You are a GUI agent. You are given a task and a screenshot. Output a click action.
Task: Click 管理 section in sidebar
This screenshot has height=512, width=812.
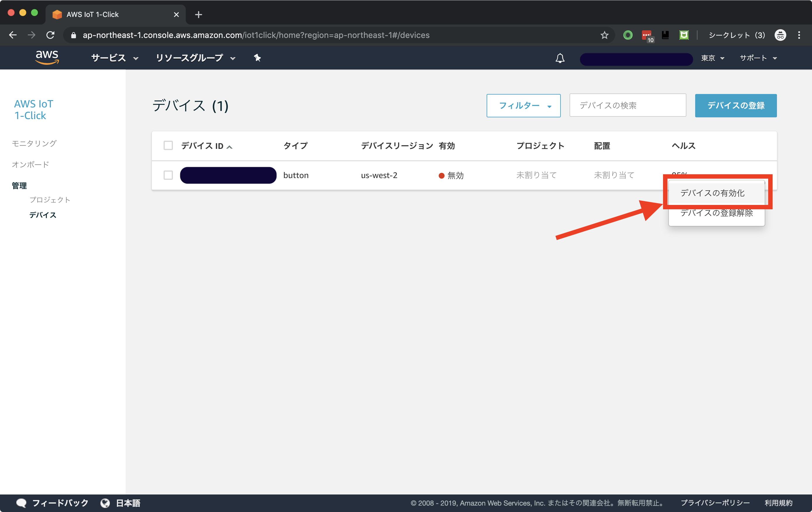click(19, 186)
